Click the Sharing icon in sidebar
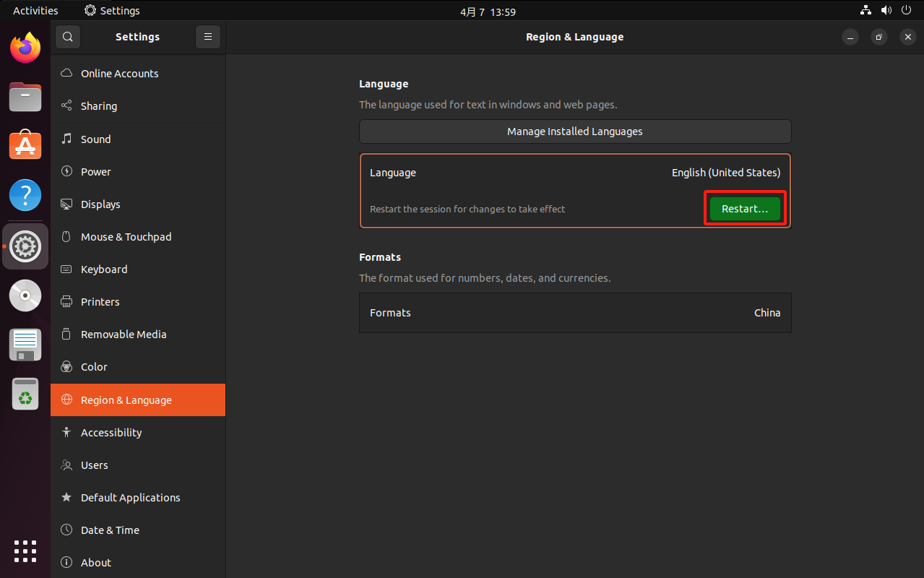 [x=66, y=105]
